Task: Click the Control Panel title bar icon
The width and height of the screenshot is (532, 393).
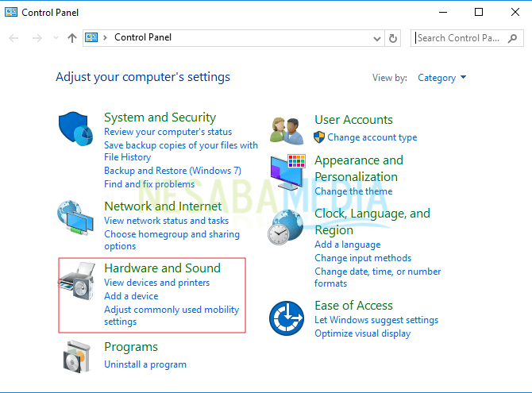Action: point(11,12)
